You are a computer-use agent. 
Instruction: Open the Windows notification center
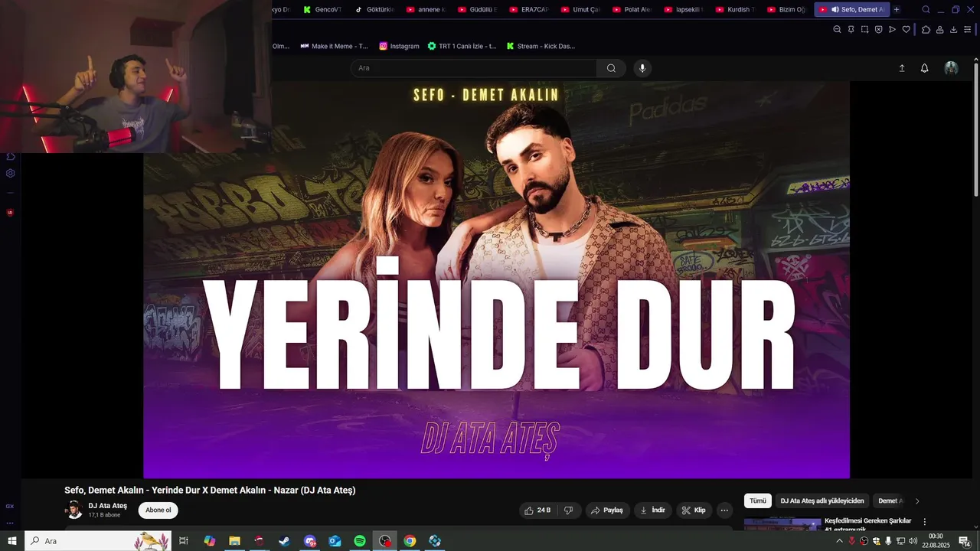pyautogui.click(x=965, y=541)
